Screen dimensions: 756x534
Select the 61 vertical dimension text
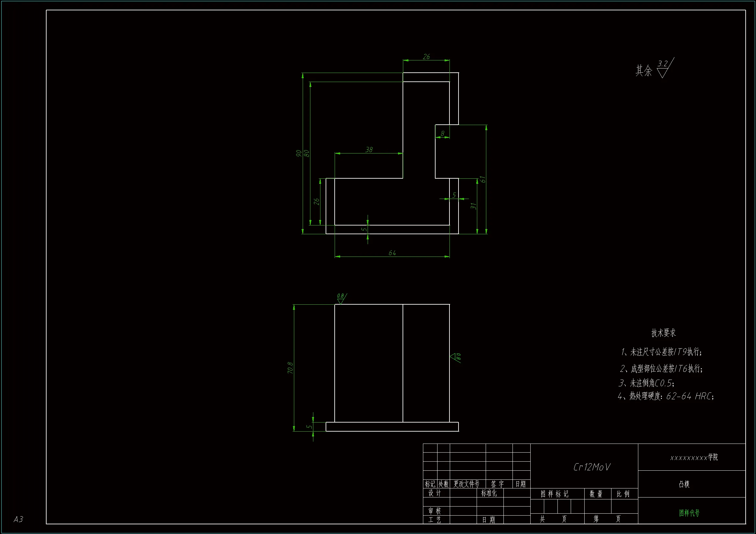click(482, 179)
